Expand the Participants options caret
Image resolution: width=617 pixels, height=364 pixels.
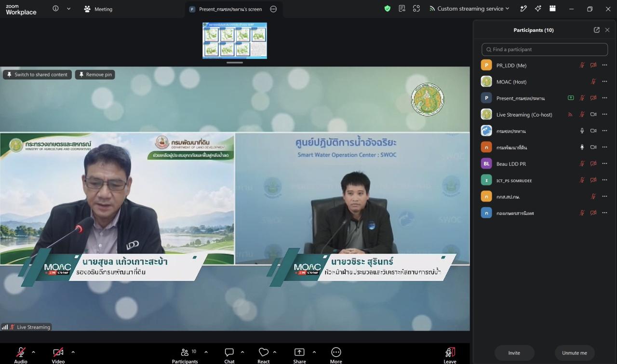pyautogui.click(x=206, y=352)
